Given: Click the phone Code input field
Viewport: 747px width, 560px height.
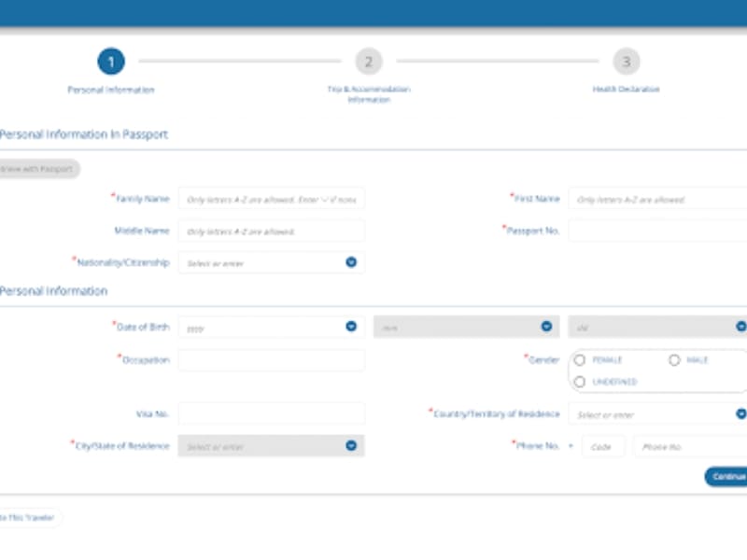Looking at the screenshot, I should pyautogui.click(x=602, y=447).
